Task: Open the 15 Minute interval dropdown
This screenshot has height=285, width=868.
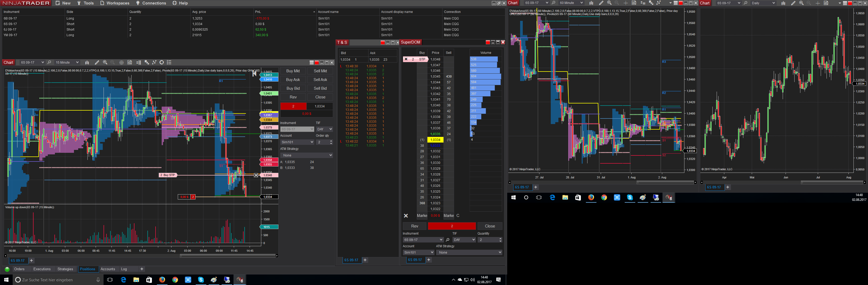Action: pyautogui.click(x=67, y=62)
